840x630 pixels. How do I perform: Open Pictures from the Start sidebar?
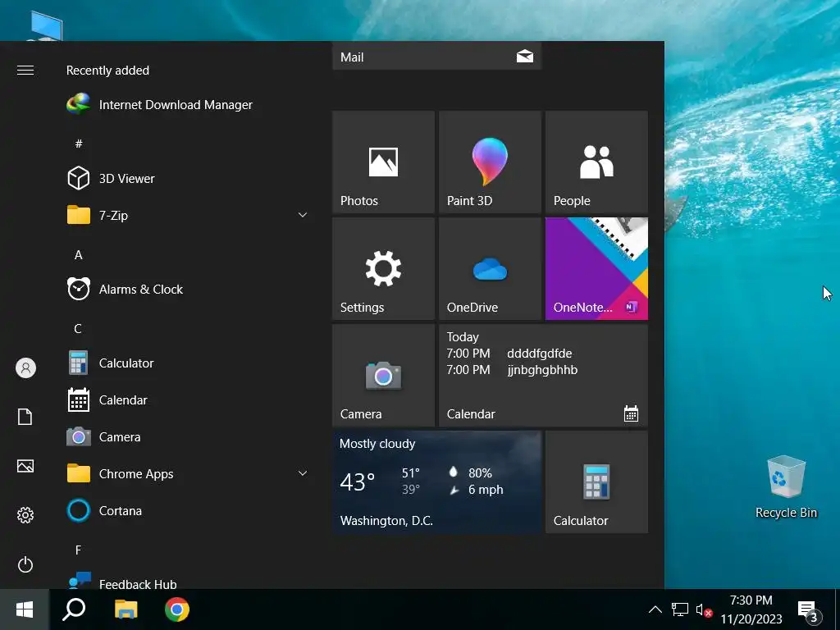click(x=25, y=466)
